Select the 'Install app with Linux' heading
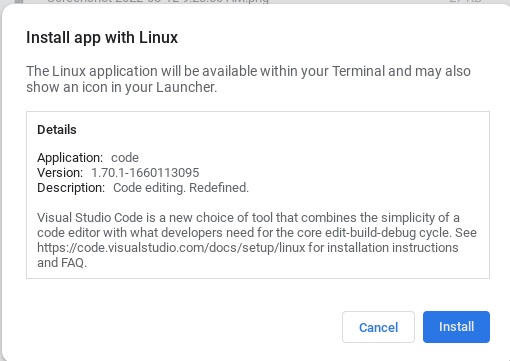Viewport: 510px width, 361px height. pos(102,37)
